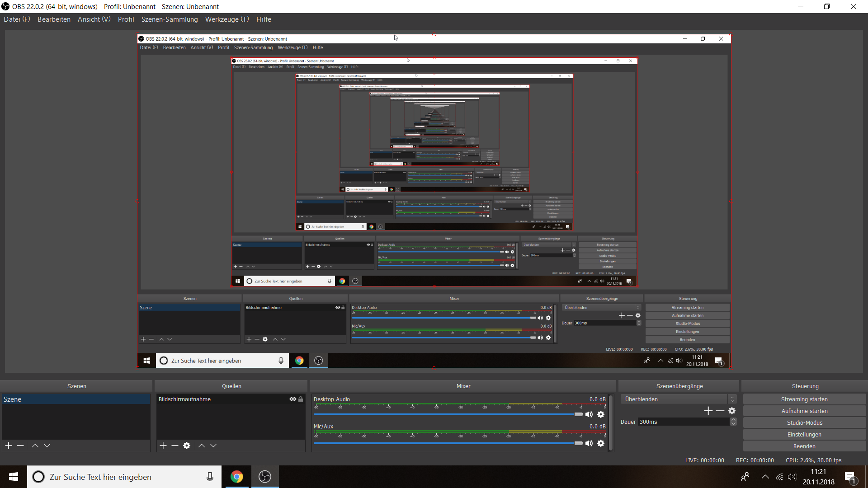868x488 pixels.
Task: Expand the Überblenden transition dropdown
Action: point(732,399)
